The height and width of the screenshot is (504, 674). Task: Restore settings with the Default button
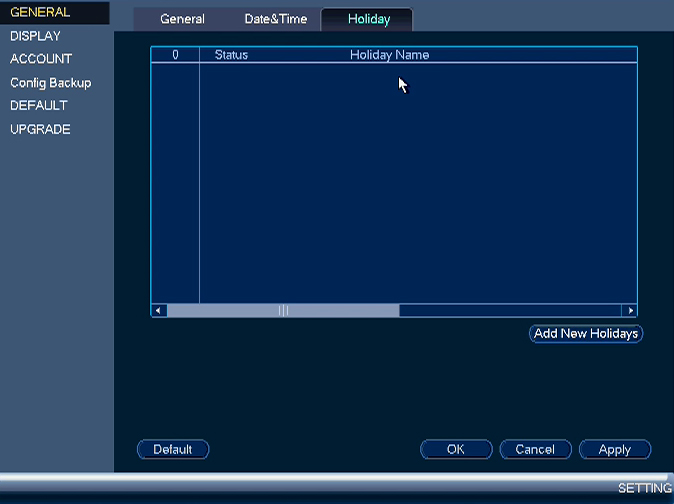coord(173,449)
